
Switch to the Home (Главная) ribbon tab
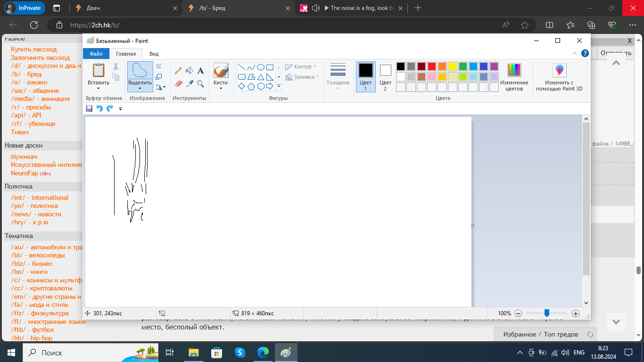(x=126, y=54)
